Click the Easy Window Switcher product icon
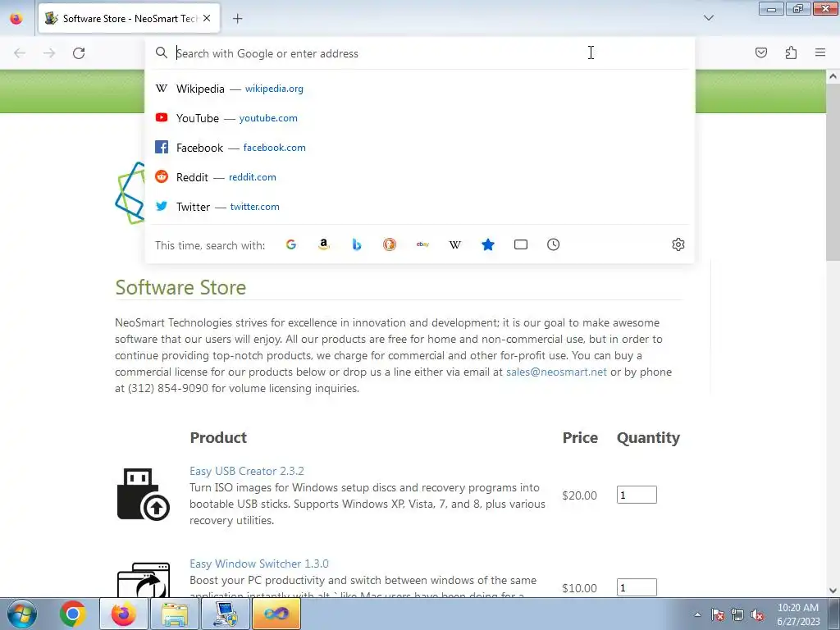 [x=143, y=580]
